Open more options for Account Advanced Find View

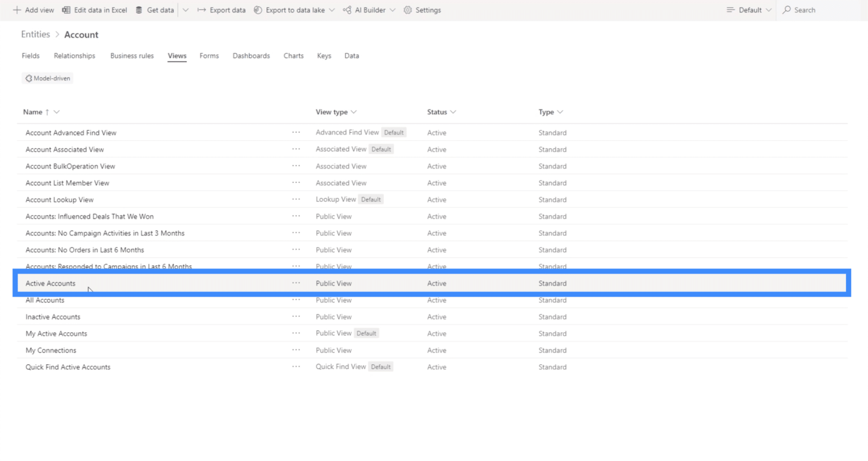[x=296, y=133]
